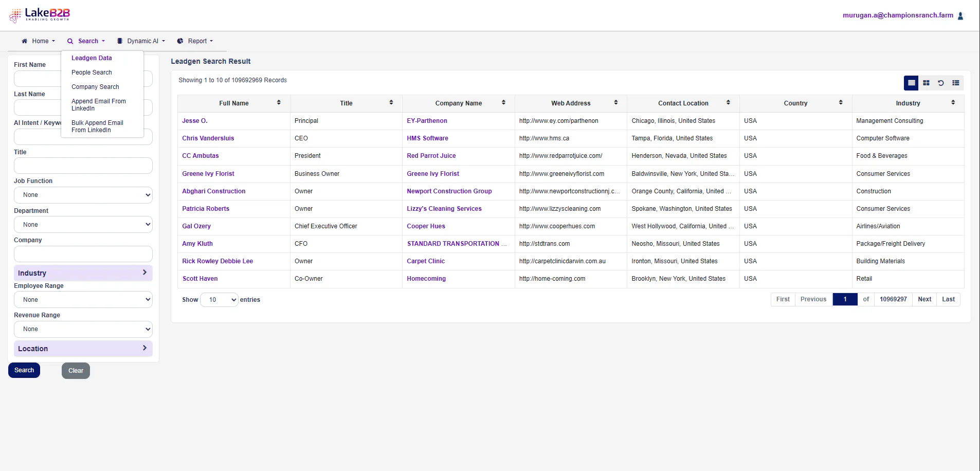Open the Scott Haven contact link
Image resolution: width=980 pixels, height=471 pixels.
(200, 279)
